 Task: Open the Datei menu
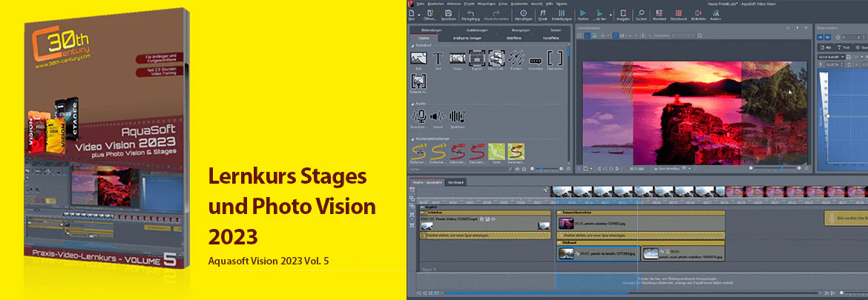click(421, 3)
